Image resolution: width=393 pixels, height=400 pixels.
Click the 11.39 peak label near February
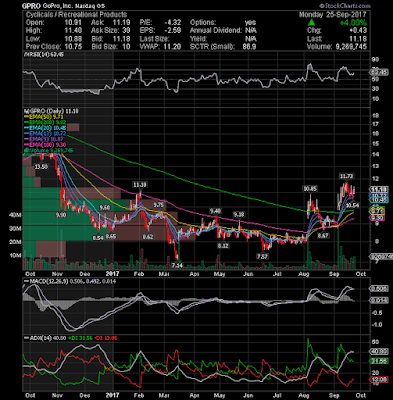coord(140,184)
